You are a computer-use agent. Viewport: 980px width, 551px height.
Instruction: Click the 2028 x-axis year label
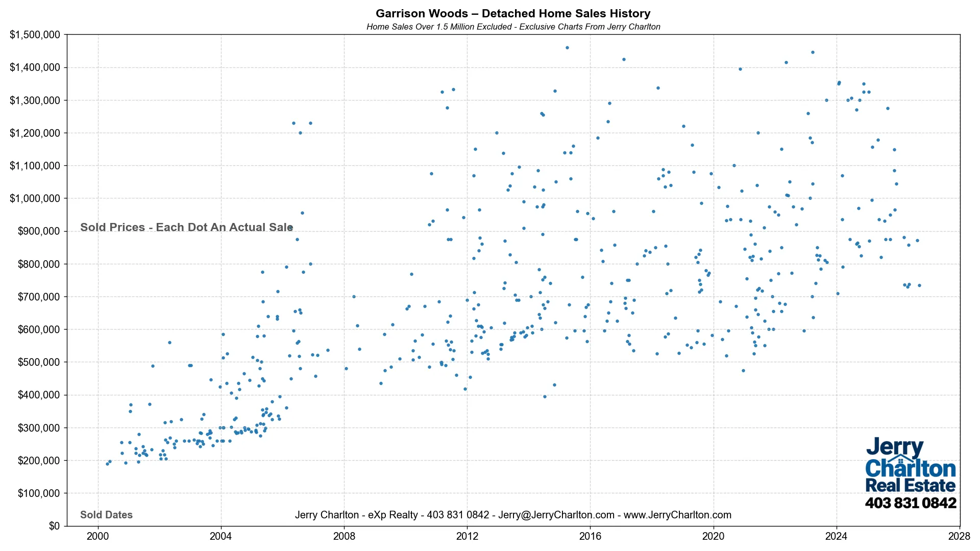pos(959,536)
